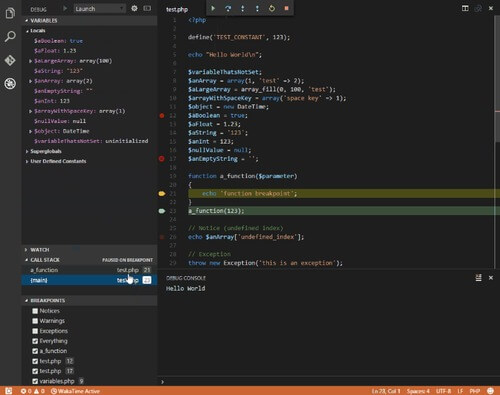Open the Launch configuration dropdown
Viewport: 500px width, 395px height.
tap(99, 9)
